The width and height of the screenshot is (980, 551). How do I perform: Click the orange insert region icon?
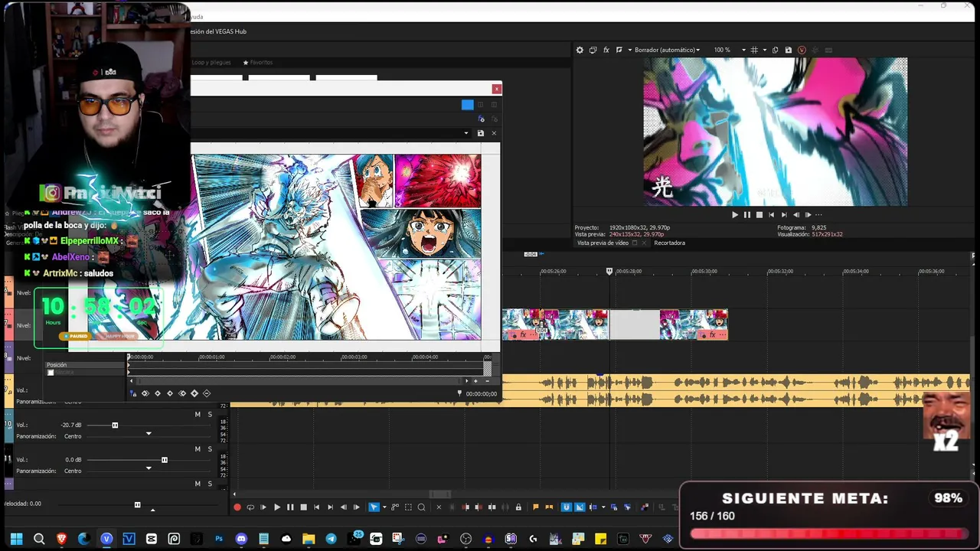549,507
